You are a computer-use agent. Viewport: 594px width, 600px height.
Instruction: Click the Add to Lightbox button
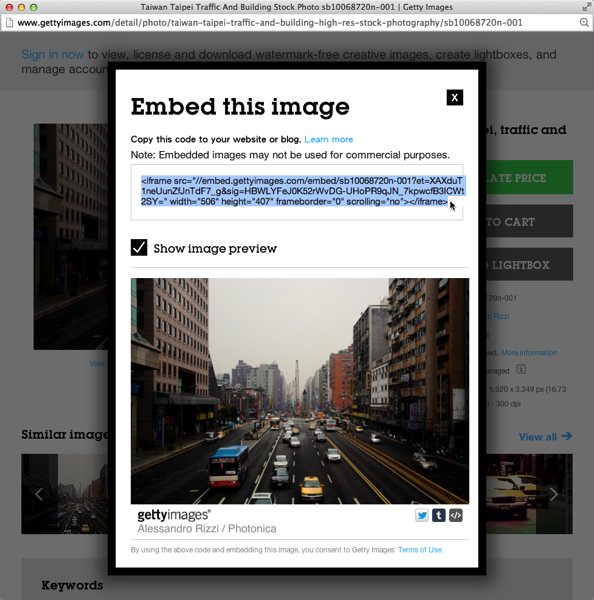pyautogui.click(x=530, y=264)
